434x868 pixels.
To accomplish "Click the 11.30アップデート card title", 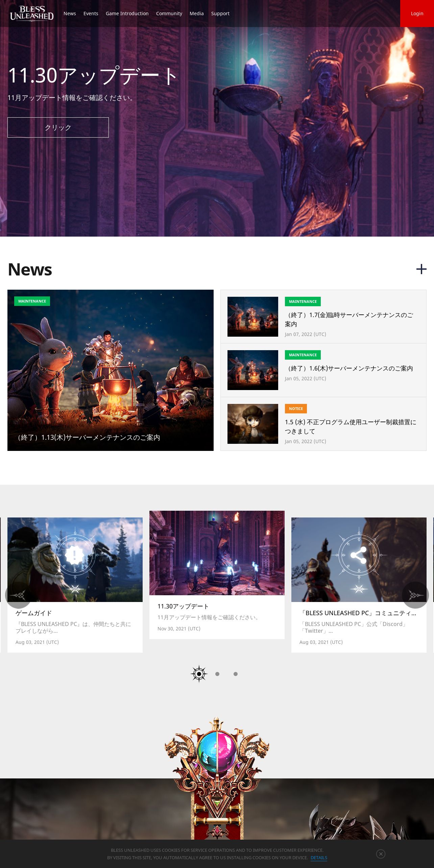I will click(183, 606).
